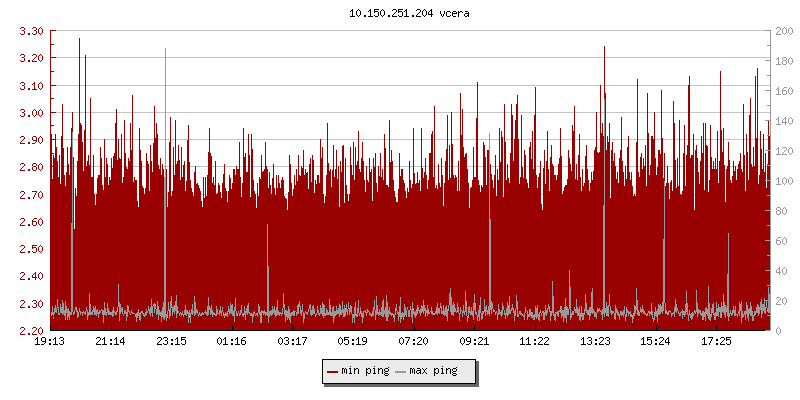
Task: Click the 17:25 x-axis time label
Action: pyautogui.click(x=717, y=342)
